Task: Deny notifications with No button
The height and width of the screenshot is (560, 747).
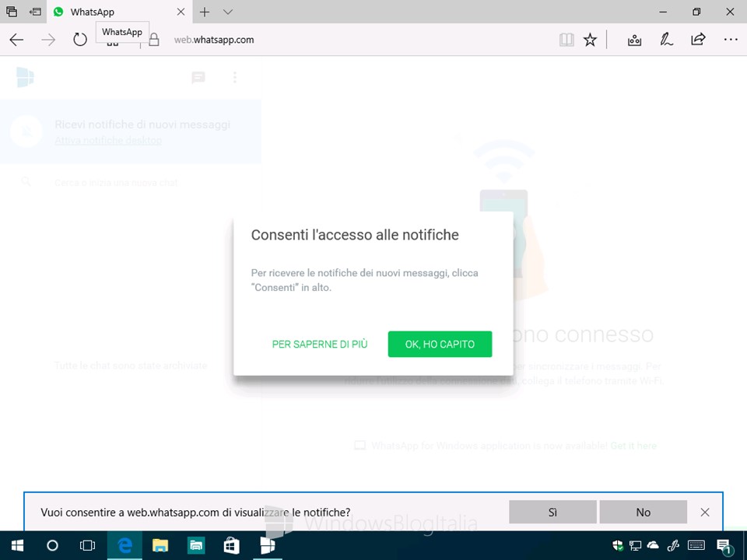Action: coord(644,512)
